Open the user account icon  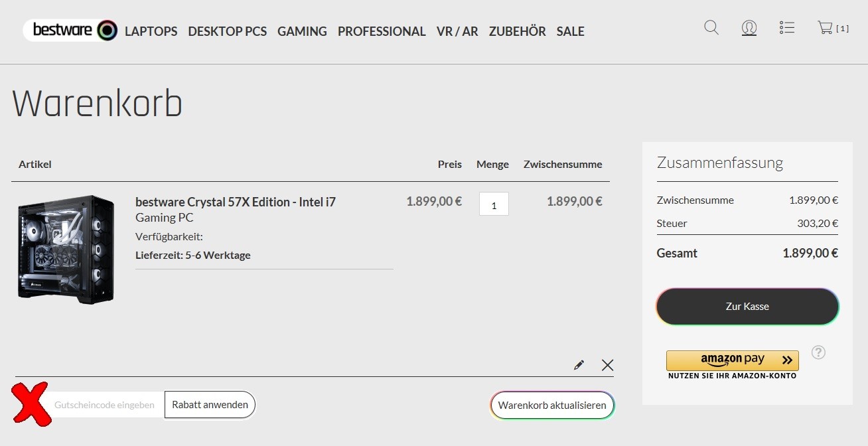tap(749, 28)
